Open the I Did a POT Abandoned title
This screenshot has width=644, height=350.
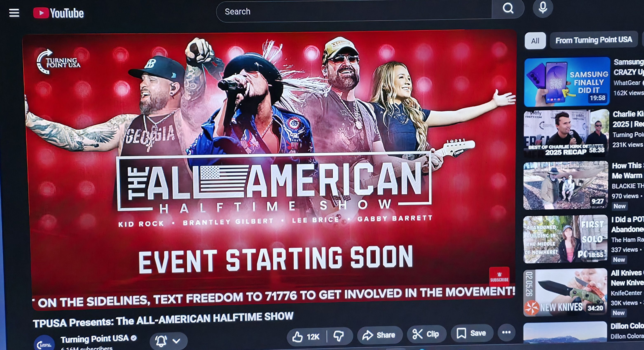click(628, 224)
